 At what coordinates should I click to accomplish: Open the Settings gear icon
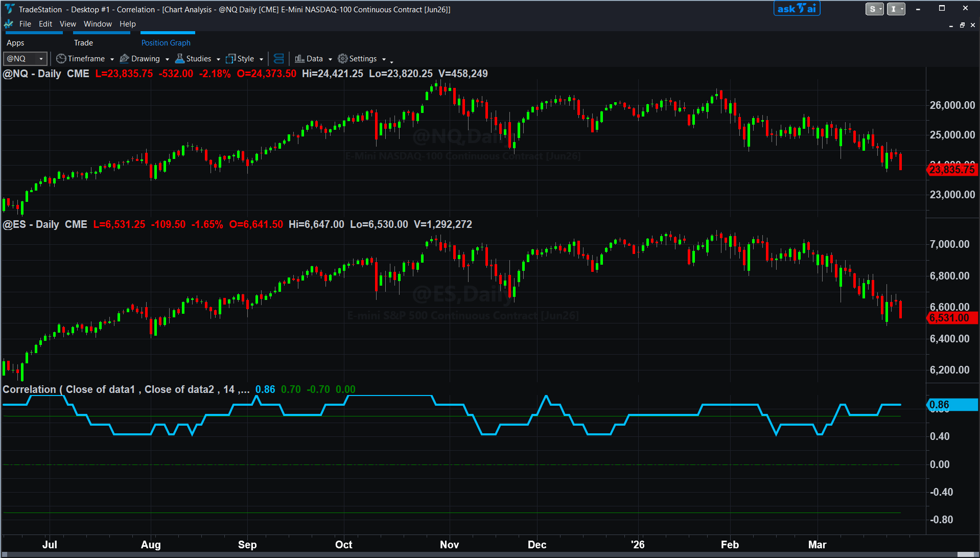click(342, 59)
